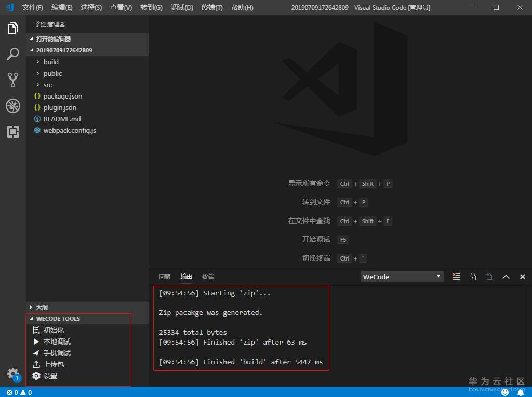Open the 编辑(E) menu
The width and height of the screenshot is (532, 397).
pos(62,7)
